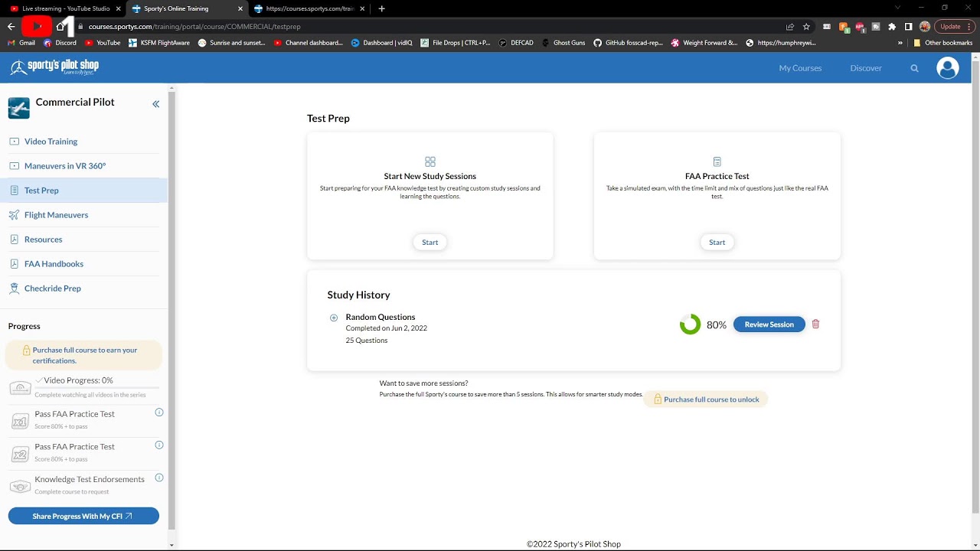Start the FAA Practice Test
The height and width of the screenshot is (551, 980).
coord(717,243)
